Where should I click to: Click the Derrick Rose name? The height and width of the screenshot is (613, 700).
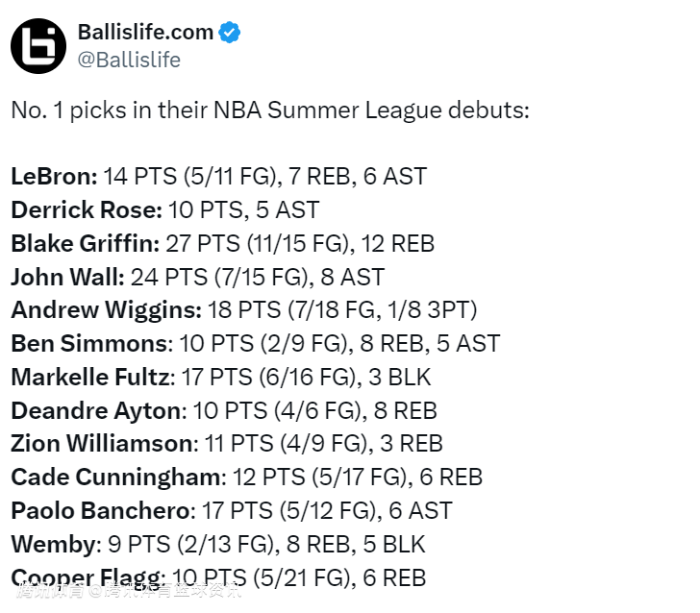point(86,209)
